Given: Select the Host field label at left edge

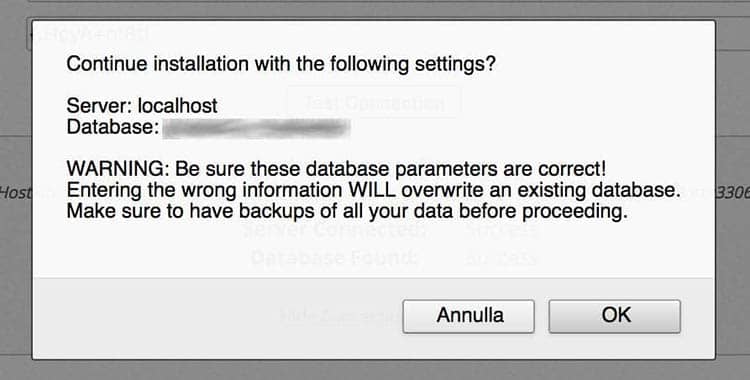Looking at the screenshot, I should coord(15,193).
